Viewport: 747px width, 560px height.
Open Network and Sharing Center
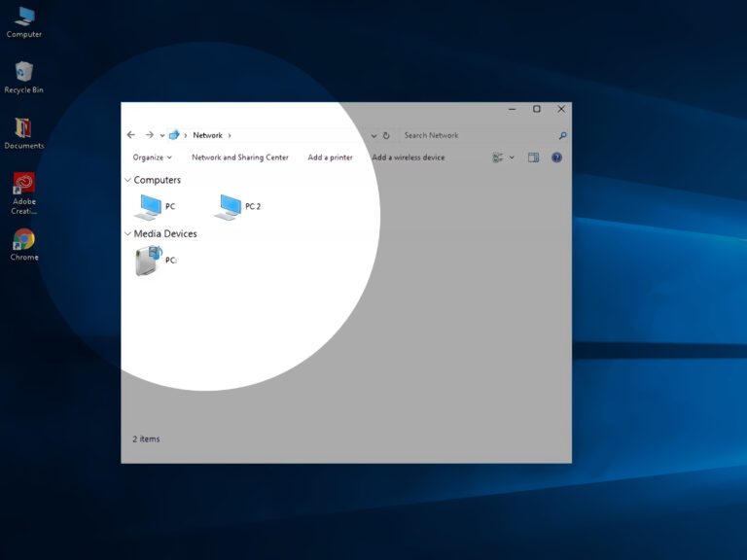(x=240, y=157)
